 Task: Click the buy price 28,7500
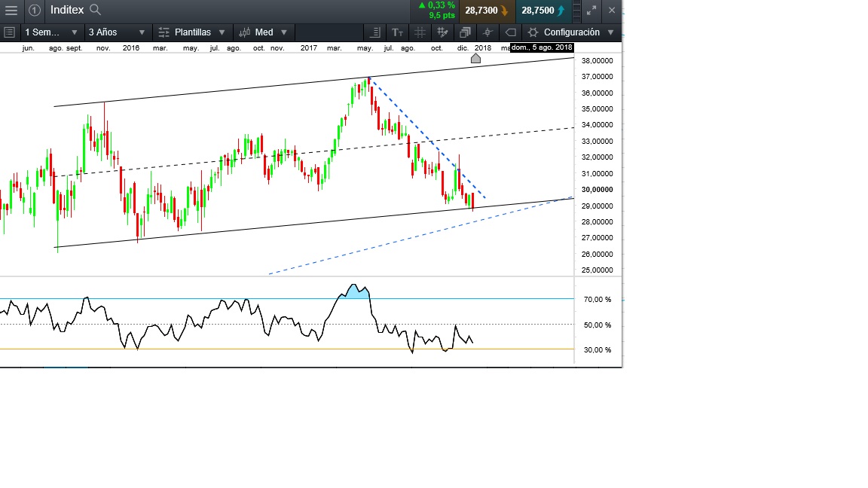543,11
